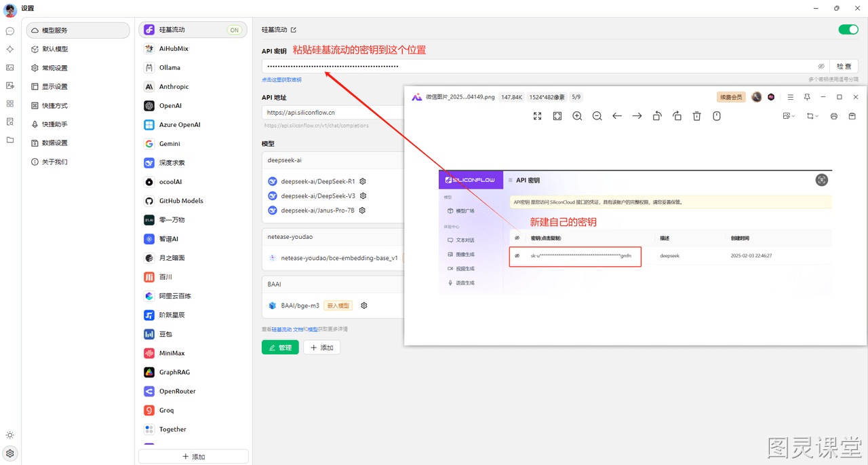Open 常规设置 settings section

pyautogui.click(x=78, y=68)
